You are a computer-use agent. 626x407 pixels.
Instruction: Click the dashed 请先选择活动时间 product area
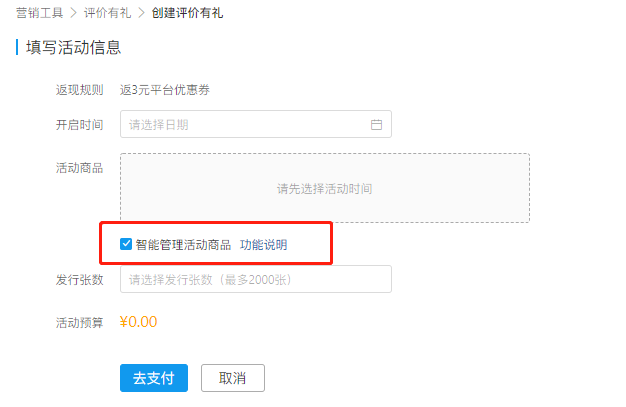click(325, 188)
